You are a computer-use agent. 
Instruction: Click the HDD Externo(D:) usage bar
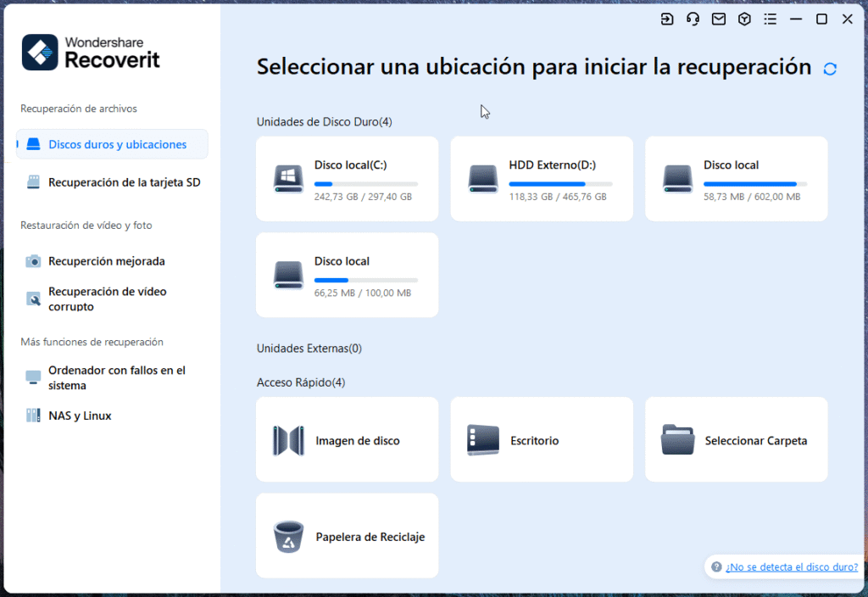pos(561,184)
